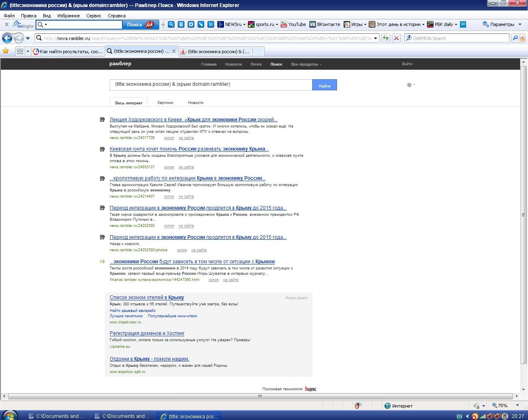Click the Quick Tabs grid icon
Viewport: 528px width, 420px height.
(20, 52)
